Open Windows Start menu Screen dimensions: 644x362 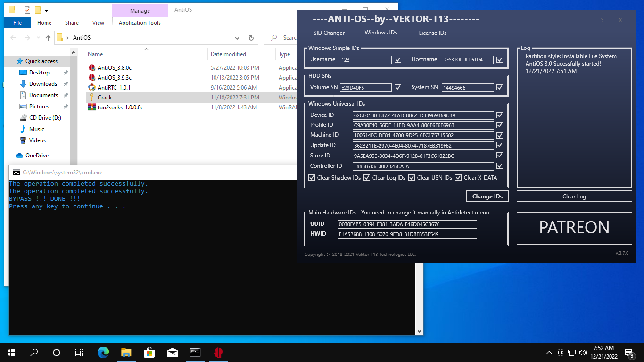(x=11, y=352)
